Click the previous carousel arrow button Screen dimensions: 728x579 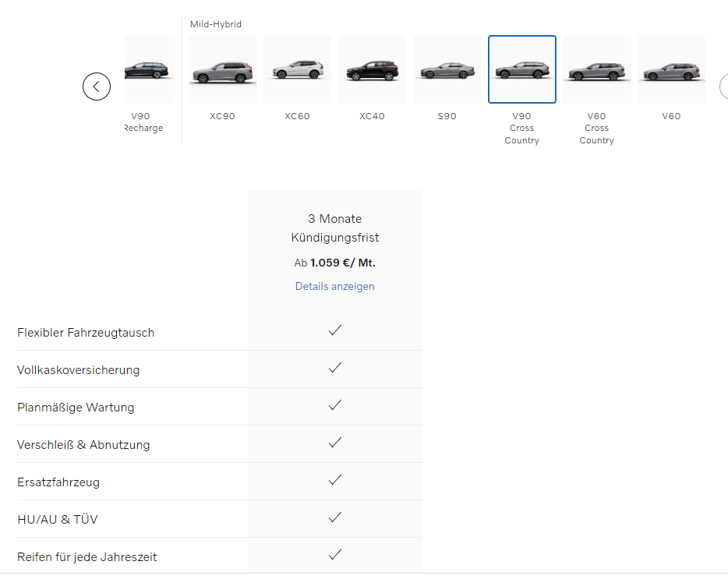coord(97,86)
